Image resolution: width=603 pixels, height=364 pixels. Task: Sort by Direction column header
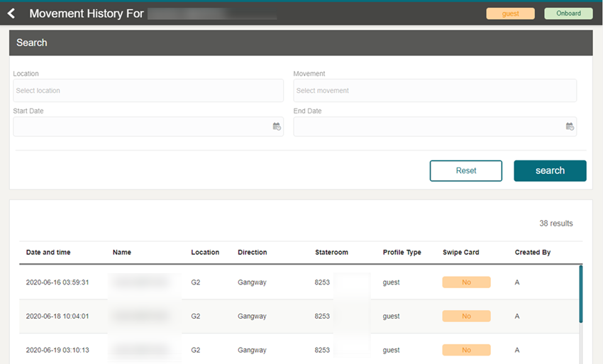[x=253, y=252]
